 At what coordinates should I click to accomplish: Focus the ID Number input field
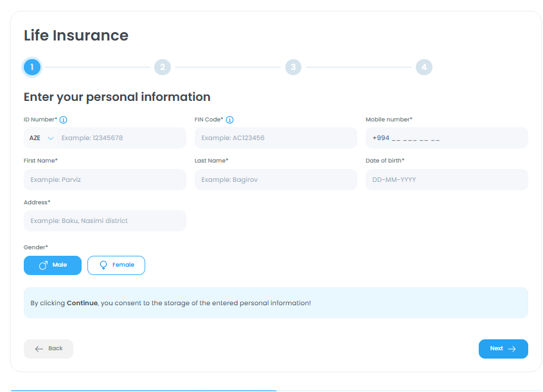click(120, 138)
